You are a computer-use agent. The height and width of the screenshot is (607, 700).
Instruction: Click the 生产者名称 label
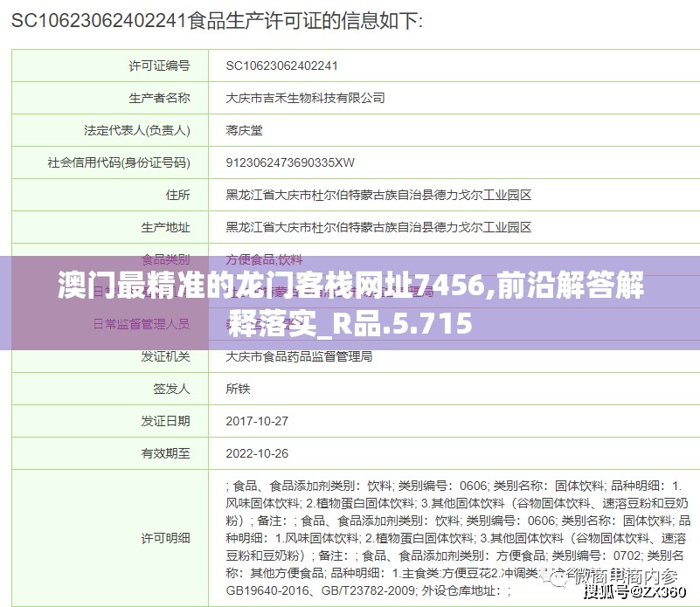coord(159,98)
